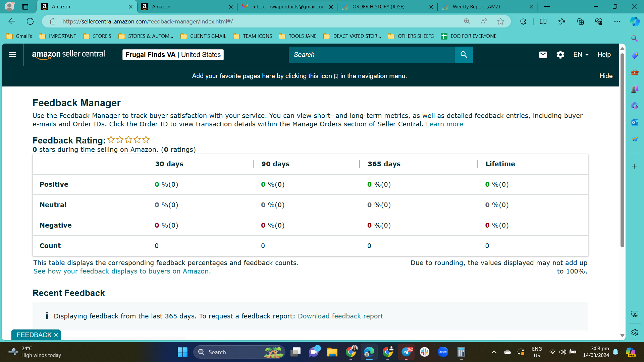
Task: Open the Seller Central settings gear
Action: (560, 55)
